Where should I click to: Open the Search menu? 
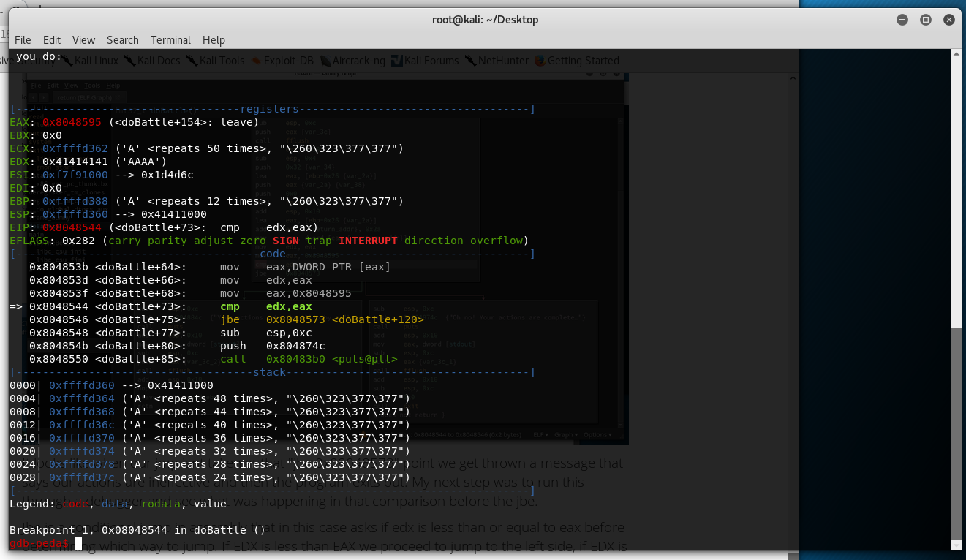tap(122, 40)
